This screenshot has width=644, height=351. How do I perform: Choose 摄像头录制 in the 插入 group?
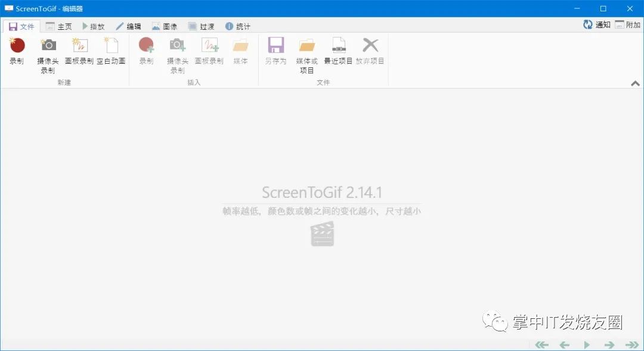178,55
